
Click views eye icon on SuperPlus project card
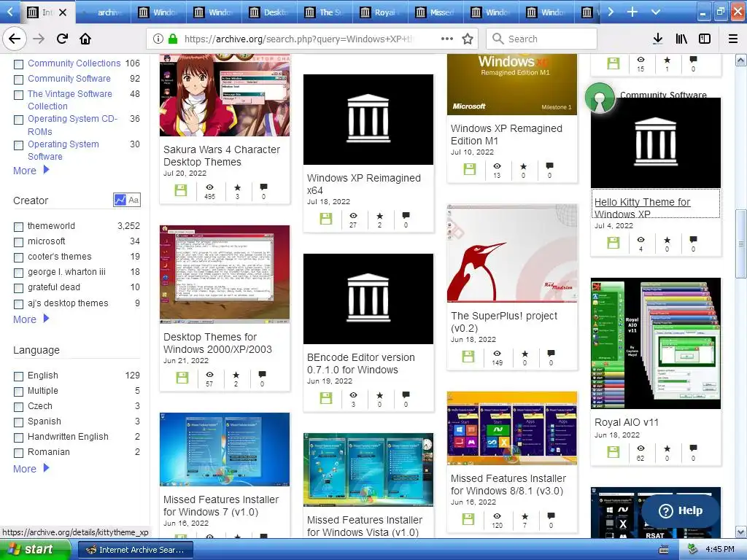tap(497, 354)
